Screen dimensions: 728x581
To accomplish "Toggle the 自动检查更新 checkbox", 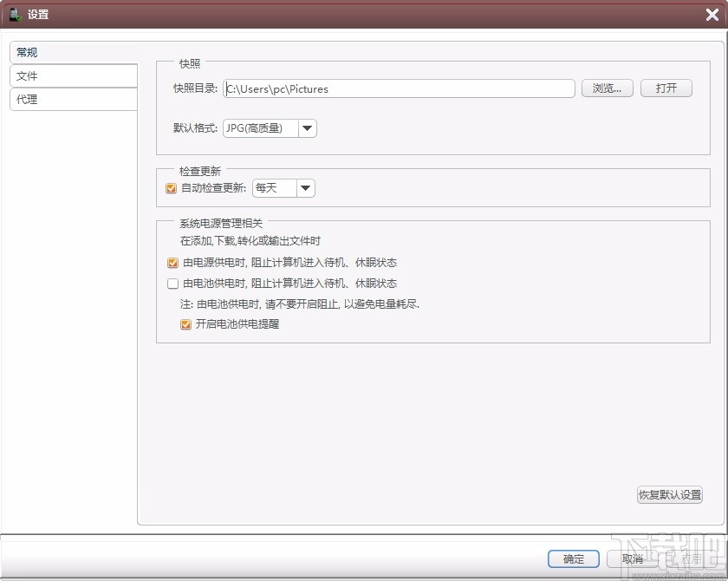I will (171, 188).
